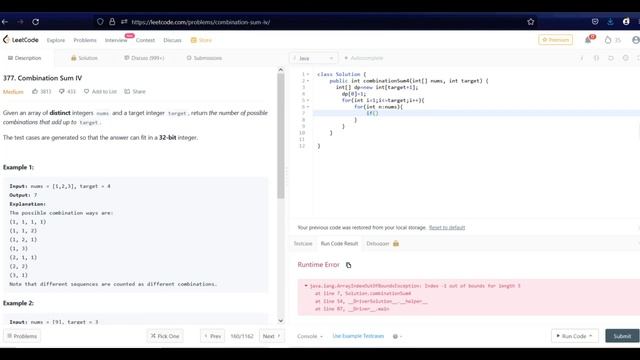Click the Premium button

coord(556,40)
